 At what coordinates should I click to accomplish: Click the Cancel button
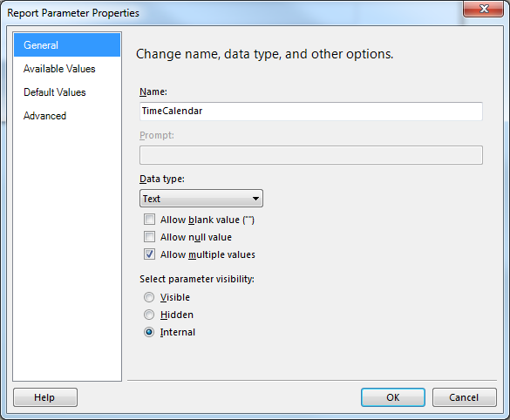[x=464, y=397]
